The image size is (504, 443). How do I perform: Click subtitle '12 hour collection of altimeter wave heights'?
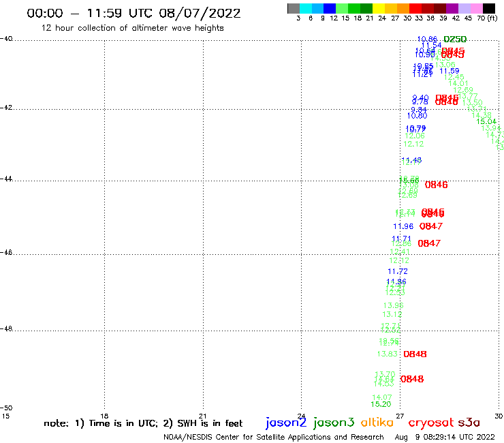pos(132,28)
